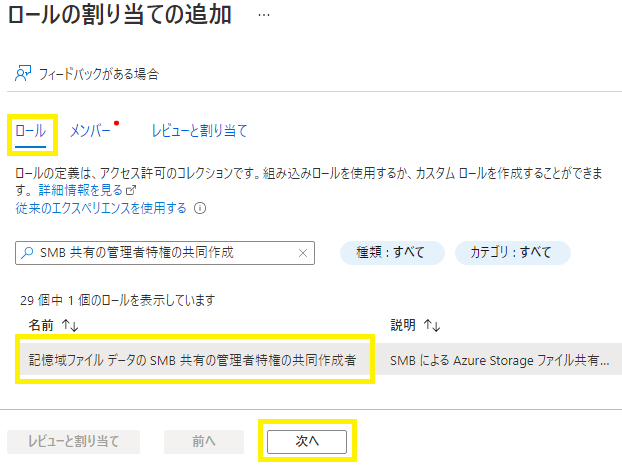The height and width of the screenshot is (471, 622).
Task: Open the カテゴリ : すべて filter
Action: (512, 252)
